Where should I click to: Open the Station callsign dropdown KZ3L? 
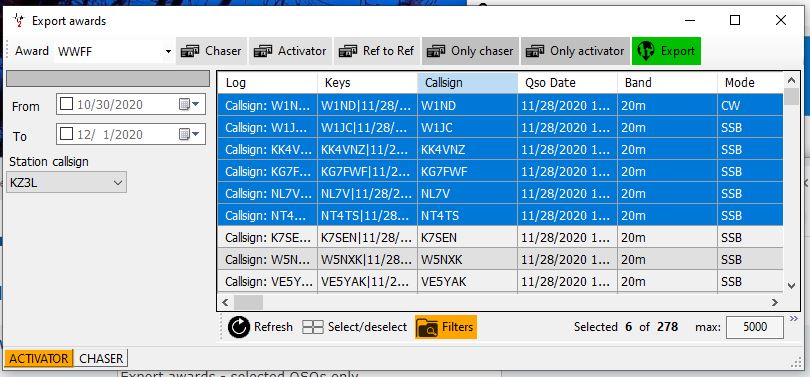coord(66,183)
